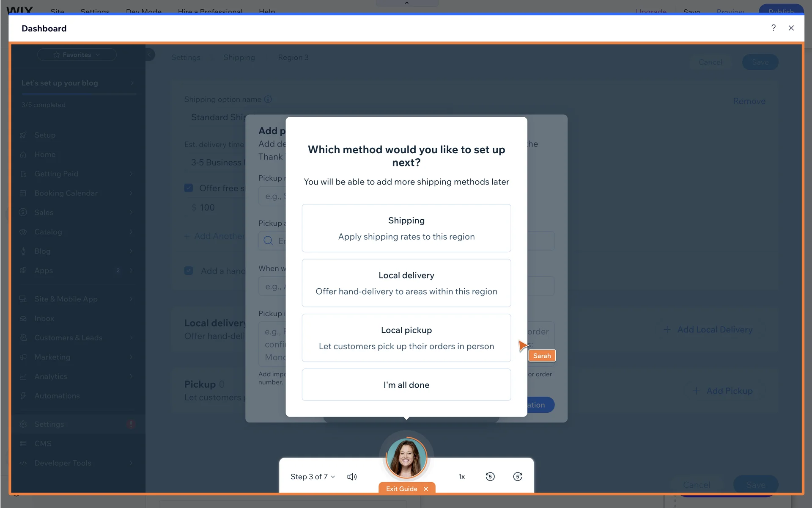The width and height of the screenshot is (812, 508).
Task: Click the Analytics chart icon
Action: pos(23,376)
